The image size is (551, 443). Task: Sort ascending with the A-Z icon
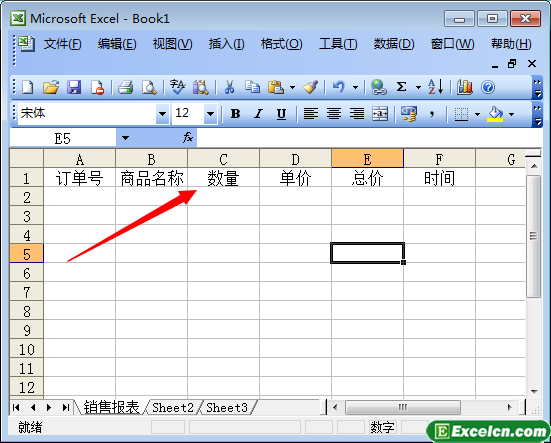435,87
